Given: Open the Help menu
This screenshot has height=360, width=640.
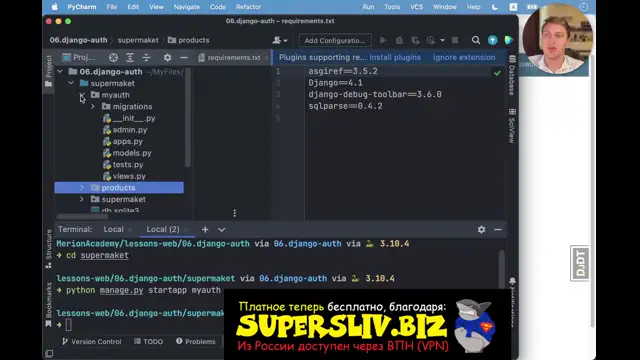Looking at the screenshot, I should click(473, 7).
